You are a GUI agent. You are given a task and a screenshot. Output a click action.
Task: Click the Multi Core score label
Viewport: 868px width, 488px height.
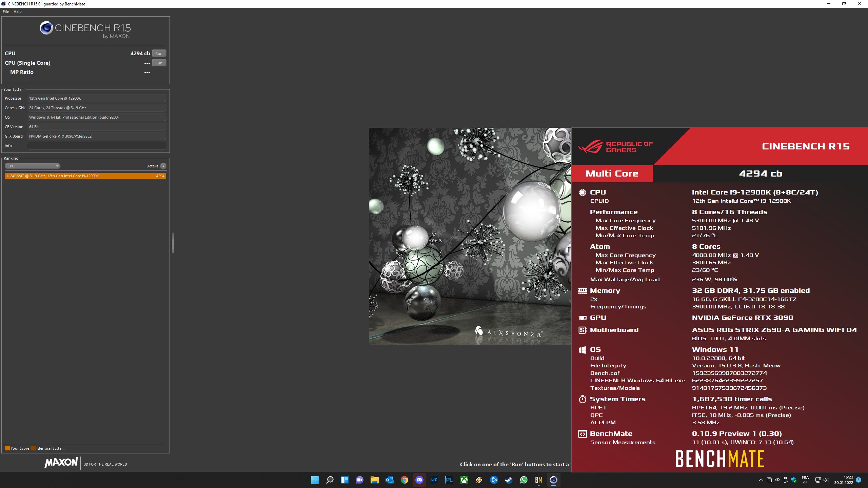[612, 174]
